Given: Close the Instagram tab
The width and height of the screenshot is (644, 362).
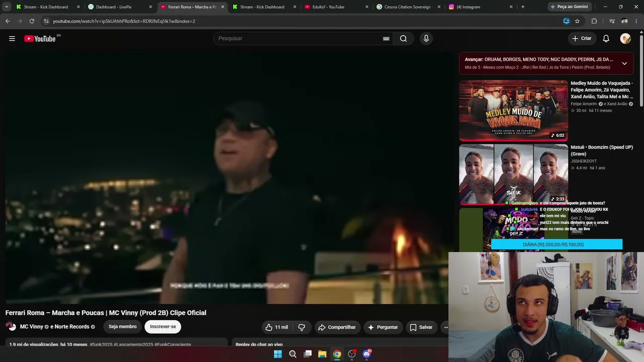Looking at the screenshot, I should pyautogui.click(x=511, y=7).
